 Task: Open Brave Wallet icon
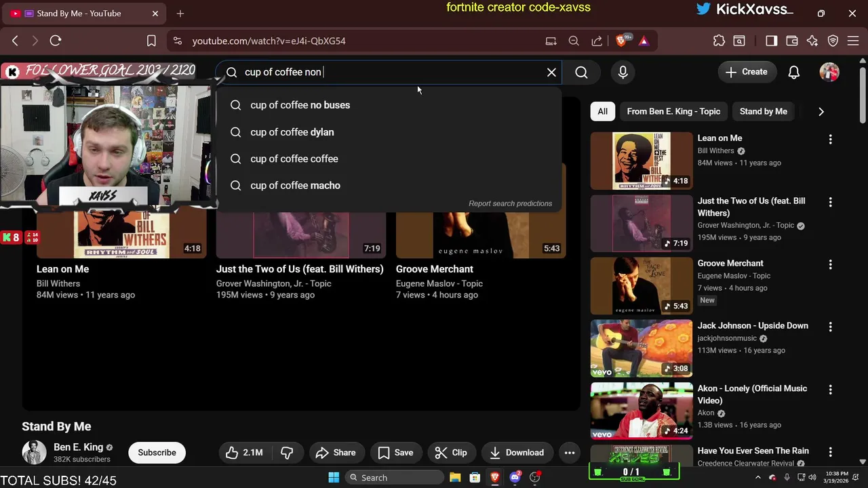pyautogui.click(x=791, y=41)
